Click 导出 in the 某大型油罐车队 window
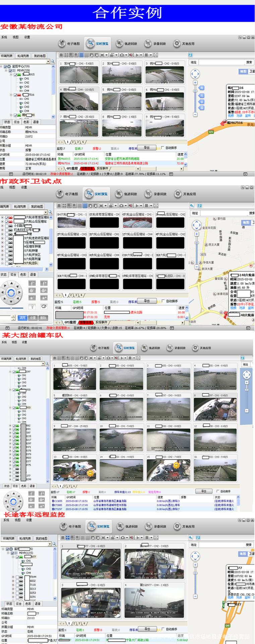Image resolution: width=255 pixels, height=644 pixels. point(204,491)
